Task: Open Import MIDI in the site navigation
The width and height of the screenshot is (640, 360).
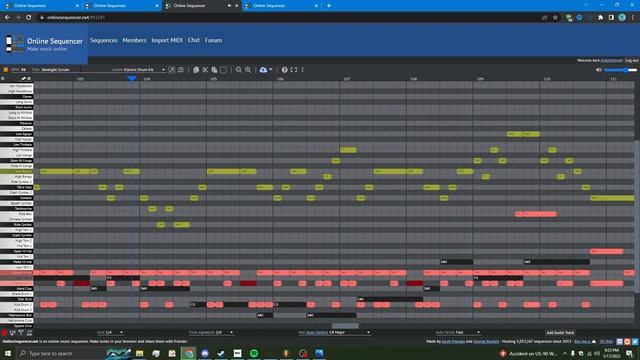Action: [x=167, y=40]
